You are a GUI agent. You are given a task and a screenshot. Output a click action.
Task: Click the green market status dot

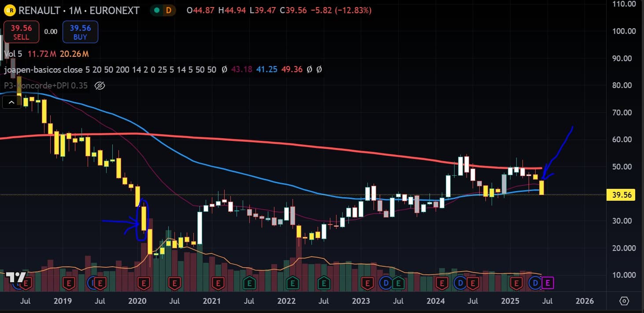click(156, 10)
